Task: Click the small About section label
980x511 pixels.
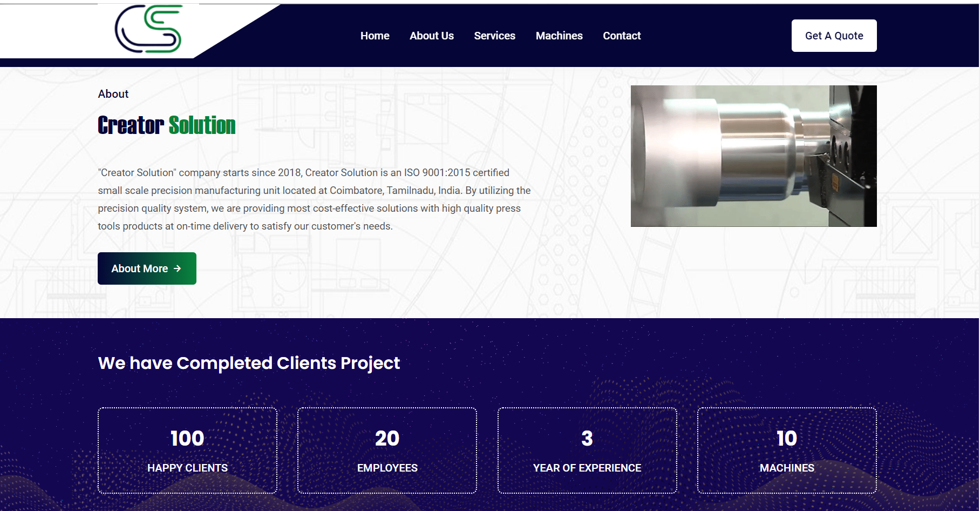Action: [113, 94]
